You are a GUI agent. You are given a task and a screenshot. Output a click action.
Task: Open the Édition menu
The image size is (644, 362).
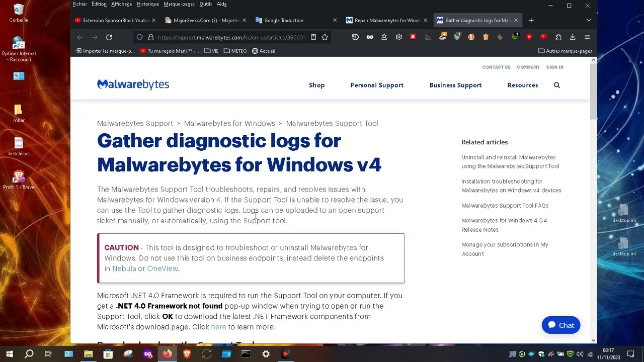99,4
